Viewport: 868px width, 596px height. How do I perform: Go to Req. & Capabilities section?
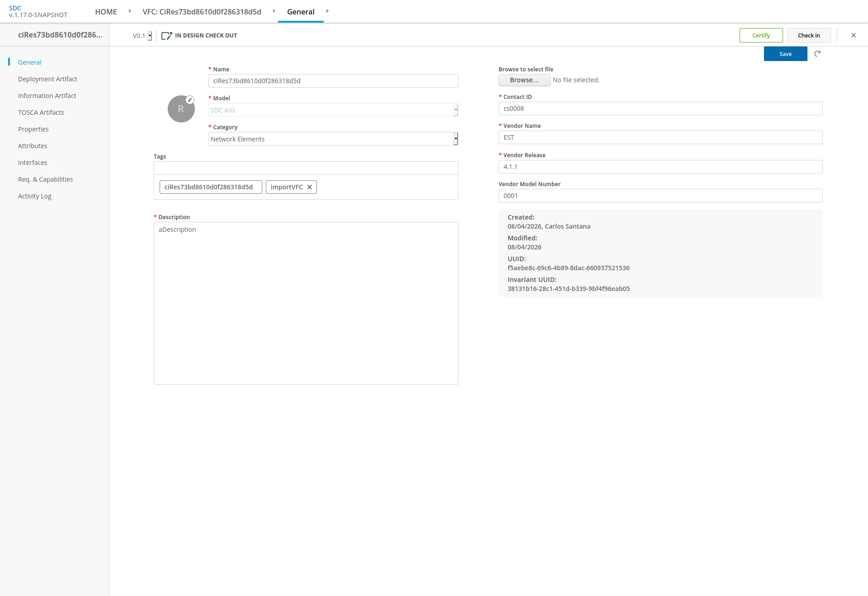45,179
